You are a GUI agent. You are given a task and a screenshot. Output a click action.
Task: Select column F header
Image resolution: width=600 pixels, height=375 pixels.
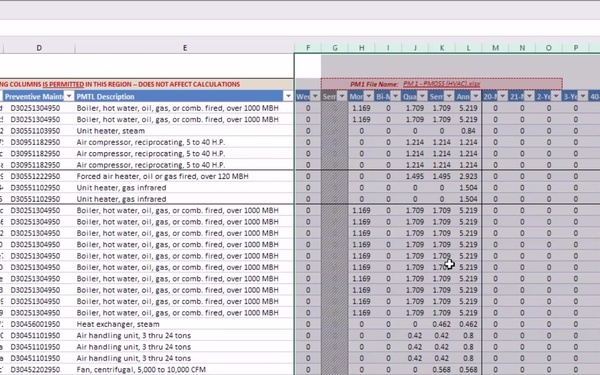click(308, 48)
